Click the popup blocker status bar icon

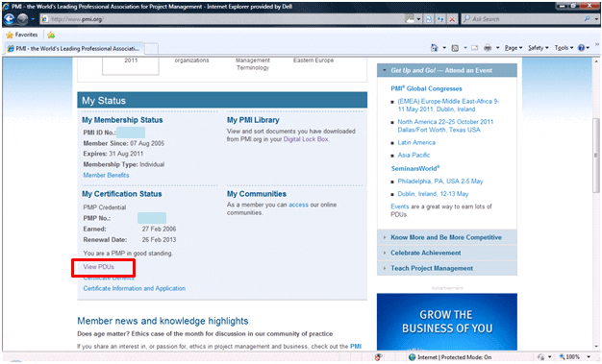[x=379, y=357]
